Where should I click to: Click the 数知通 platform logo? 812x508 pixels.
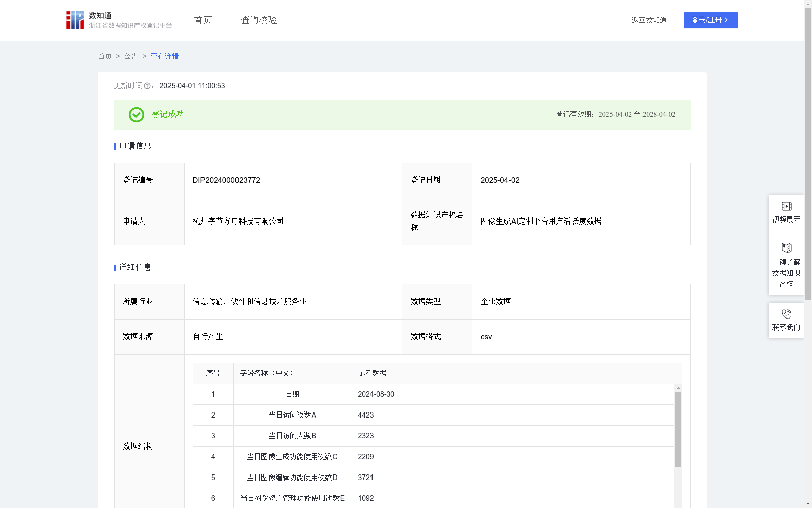(x=119, y=20)
